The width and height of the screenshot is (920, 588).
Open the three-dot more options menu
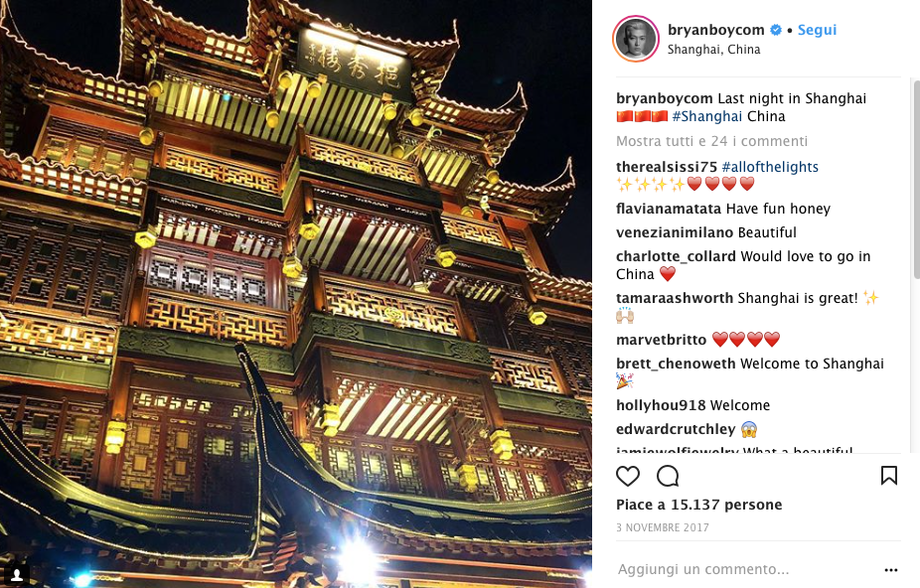pyautogui.click(x=890, y=570)
